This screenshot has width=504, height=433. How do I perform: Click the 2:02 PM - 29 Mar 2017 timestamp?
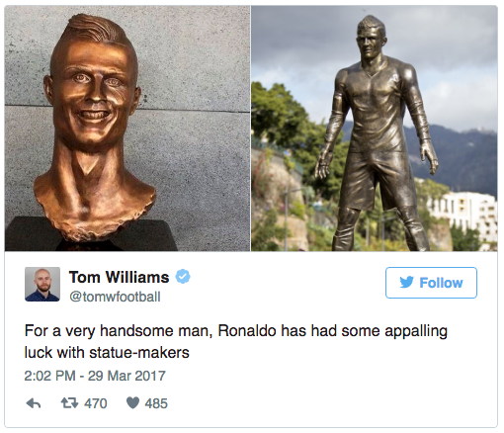pos(95,376)
